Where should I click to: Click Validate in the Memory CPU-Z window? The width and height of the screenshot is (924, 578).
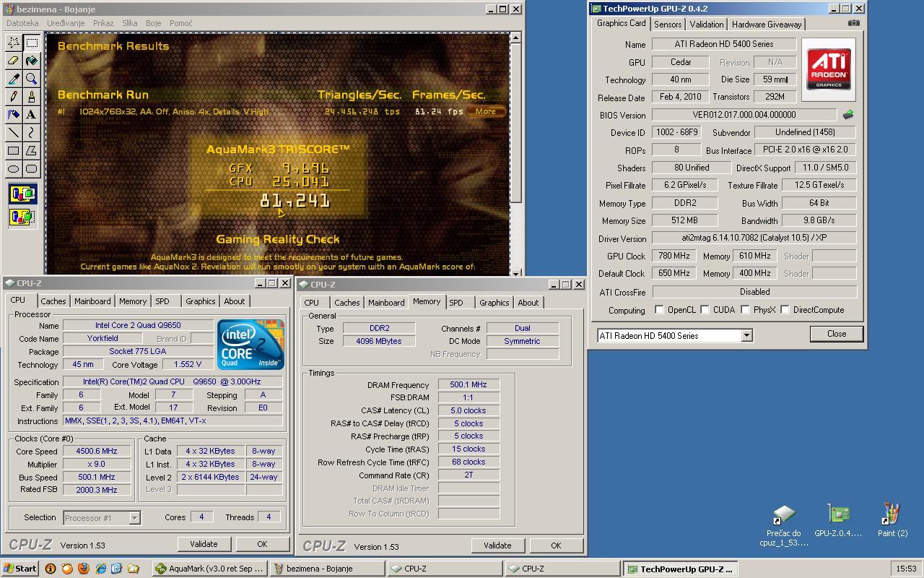click(x=497, y=545)
